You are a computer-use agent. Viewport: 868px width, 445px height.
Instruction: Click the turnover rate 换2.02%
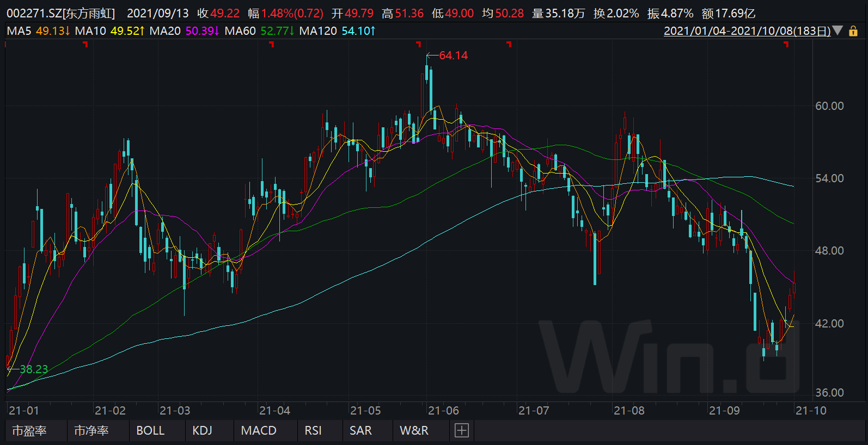point(616,13)
